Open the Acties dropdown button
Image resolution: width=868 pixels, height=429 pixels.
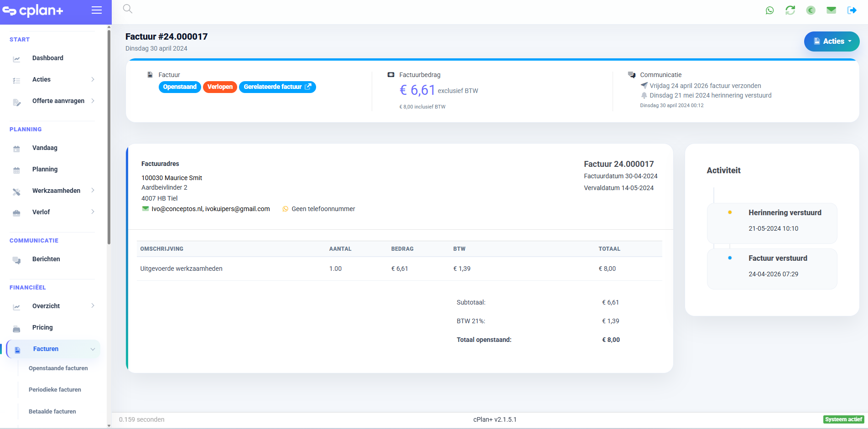pyautogui.click(x=832, y=41)
